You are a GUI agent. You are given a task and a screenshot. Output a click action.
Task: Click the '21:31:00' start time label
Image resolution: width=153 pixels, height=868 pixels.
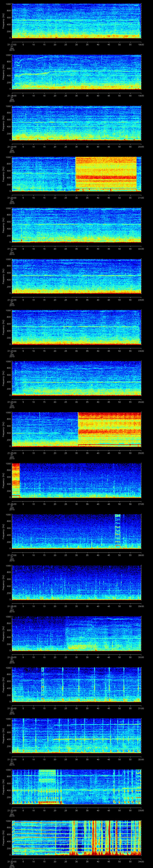12,759
